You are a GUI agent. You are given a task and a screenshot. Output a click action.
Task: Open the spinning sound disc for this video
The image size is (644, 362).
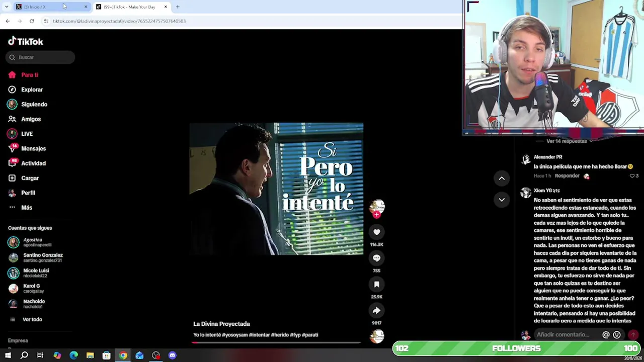(376, 336)
